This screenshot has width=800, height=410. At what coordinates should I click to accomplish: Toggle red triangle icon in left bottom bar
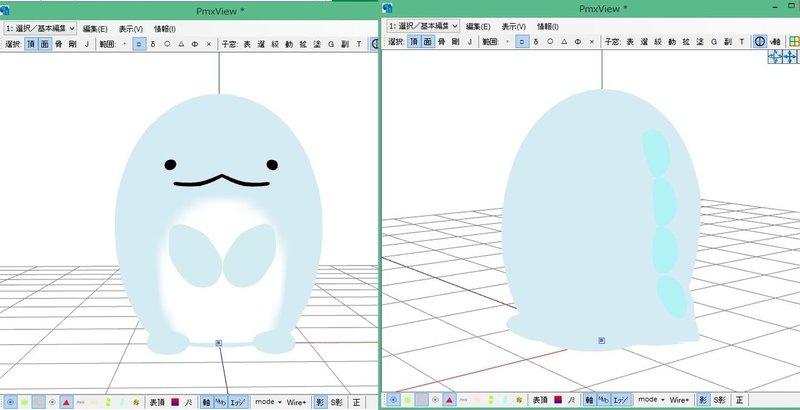(x=66, y=402)
